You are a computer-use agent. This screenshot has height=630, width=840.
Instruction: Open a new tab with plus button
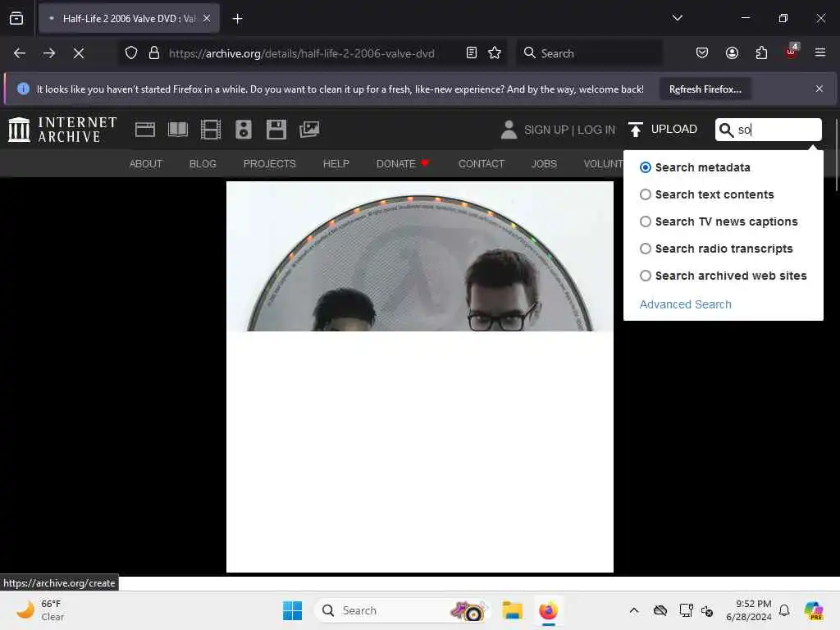click(237, 19)
